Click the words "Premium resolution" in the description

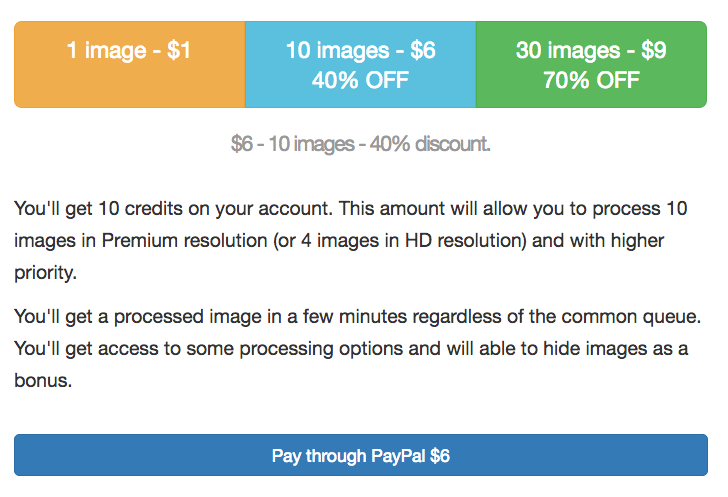(178, 241)
